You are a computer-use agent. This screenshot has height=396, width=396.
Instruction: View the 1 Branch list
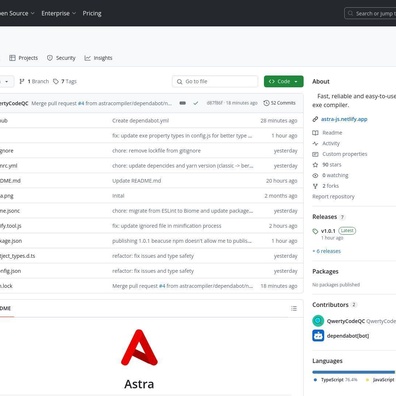[x=34, y=81]
